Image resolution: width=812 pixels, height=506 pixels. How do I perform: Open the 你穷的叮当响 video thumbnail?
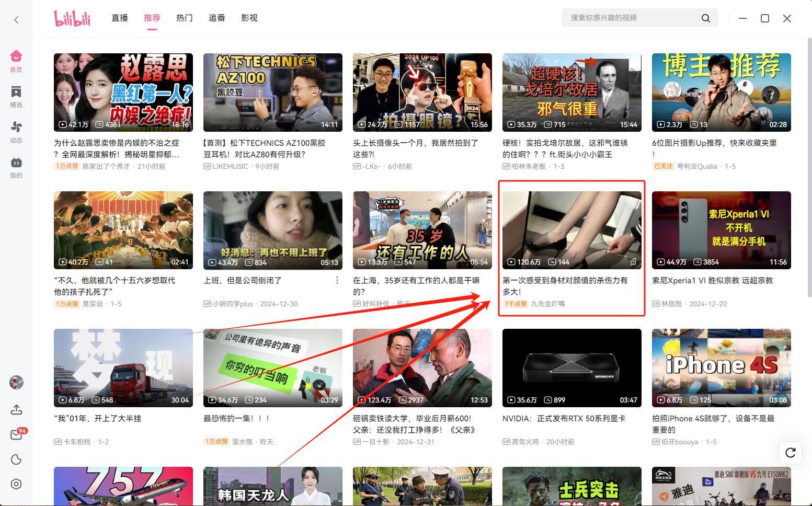(x=273, y=368)
